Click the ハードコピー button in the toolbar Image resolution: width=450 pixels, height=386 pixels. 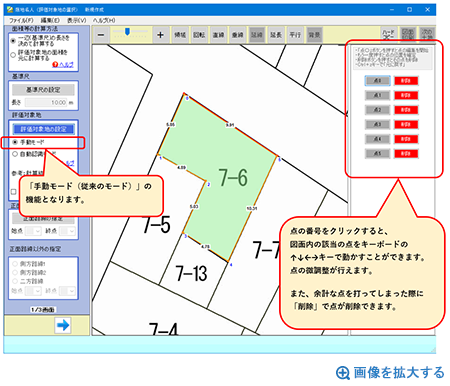[389, 35]
